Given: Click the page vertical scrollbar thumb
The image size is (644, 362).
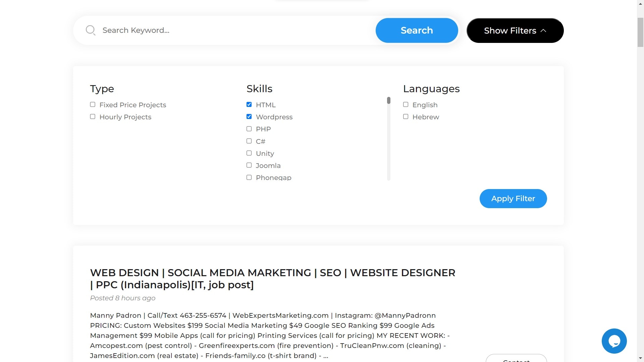Looking at the screenshot, I should click(x=640, y=32).
